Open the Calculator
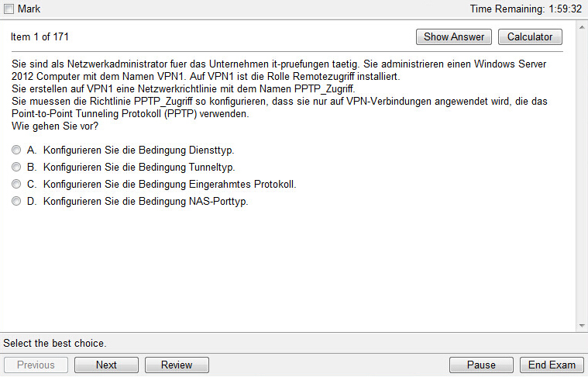Screen dimensions: 588x377 click(530, 36)
